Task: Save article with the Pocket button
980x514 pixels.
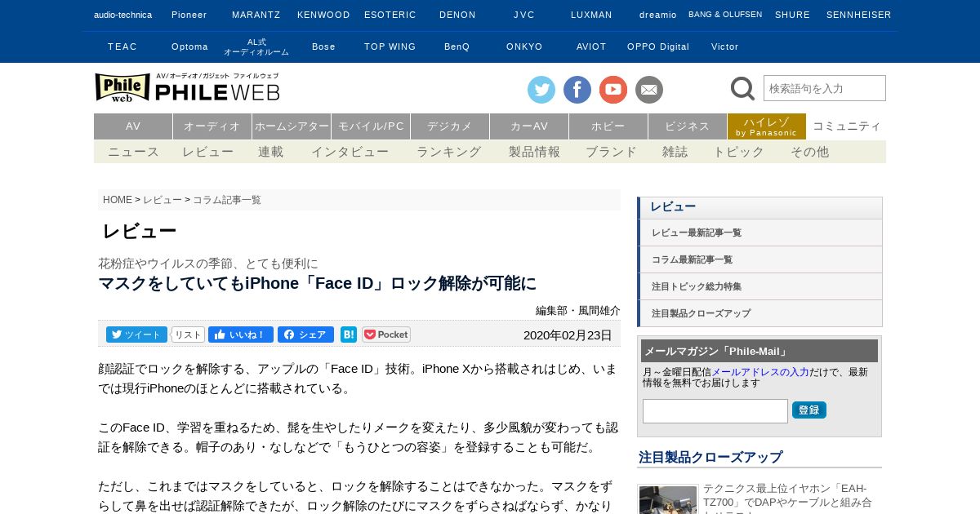Action: (x=386, y=335)
